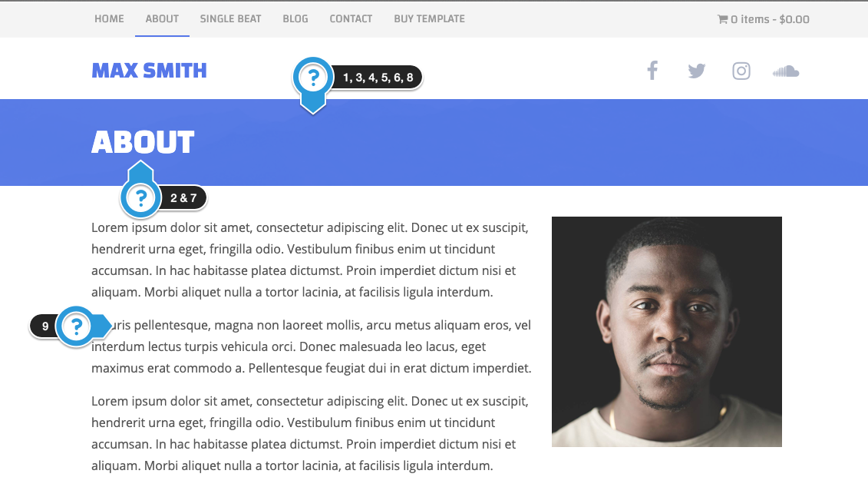The height and width of the screenshot is (487, 868).
Task: Select the ABOUT navigation item
Action: tap(162, 19)
